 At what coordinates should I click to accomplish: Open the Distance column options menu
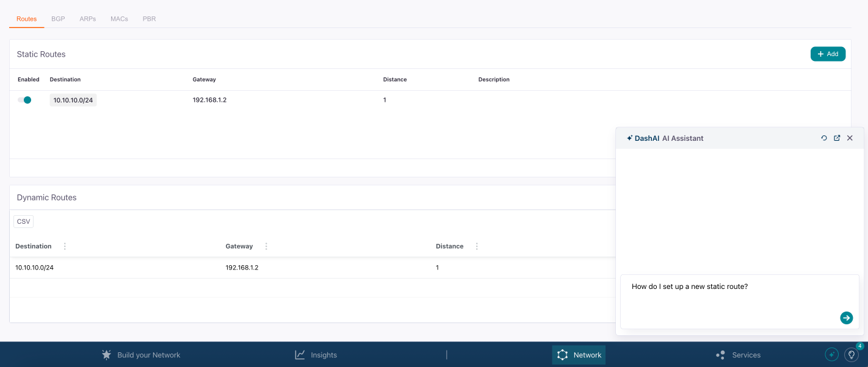pos(476,246)
